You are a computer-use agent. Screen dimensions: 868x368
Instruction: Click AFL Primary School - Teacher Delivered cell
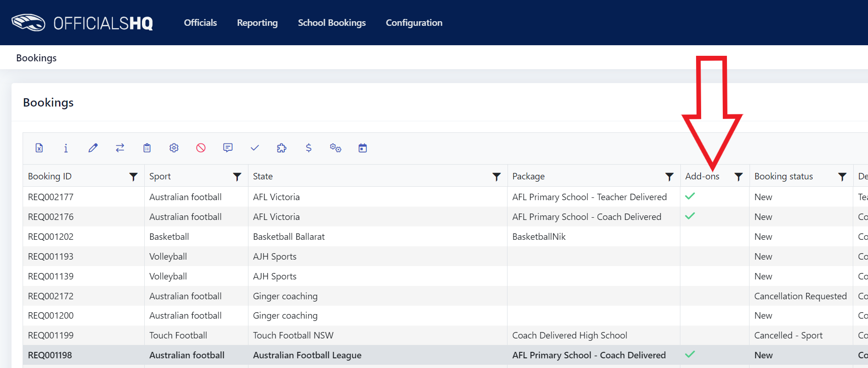[590, 197]
